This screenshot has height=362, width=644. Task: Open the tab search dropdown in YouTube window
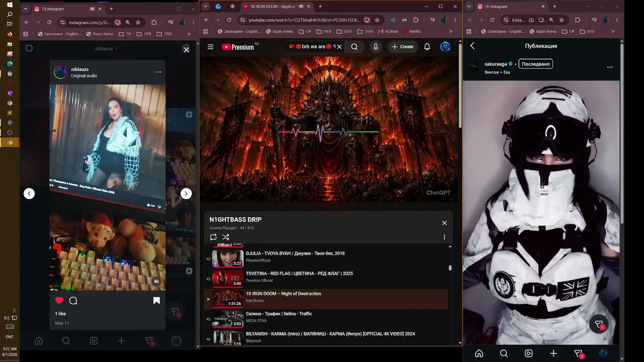(x=205, y=7)
